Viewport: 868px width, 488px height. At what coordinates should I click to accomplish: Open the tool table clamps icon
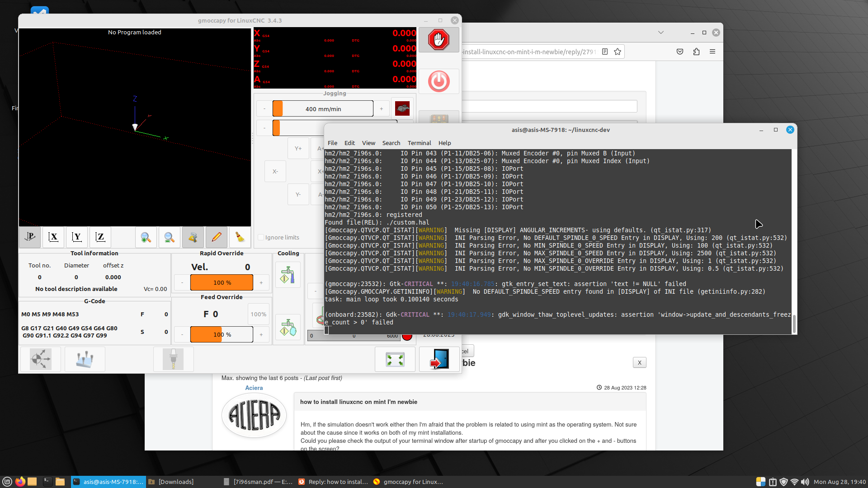coord(85,359)
